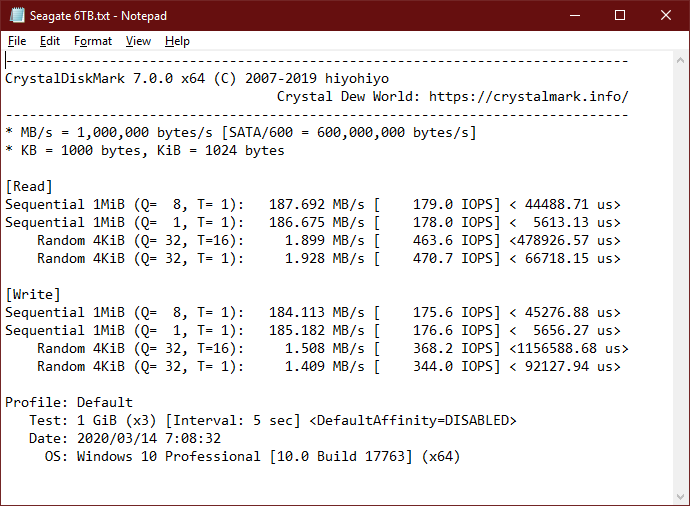Click the 184.113 MB/s write value

pyautogui.click(x=317, y=312)
